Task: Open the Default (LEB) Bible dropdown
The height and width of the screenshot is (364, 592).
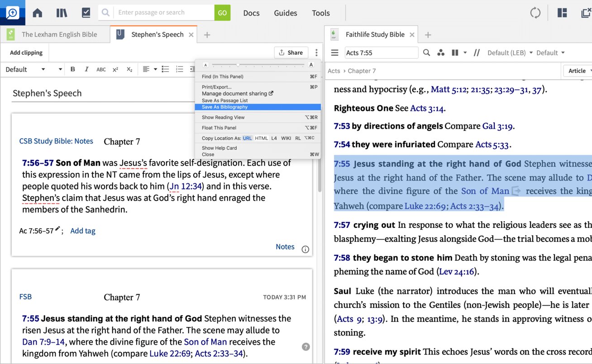Action: tap(510, 53)
